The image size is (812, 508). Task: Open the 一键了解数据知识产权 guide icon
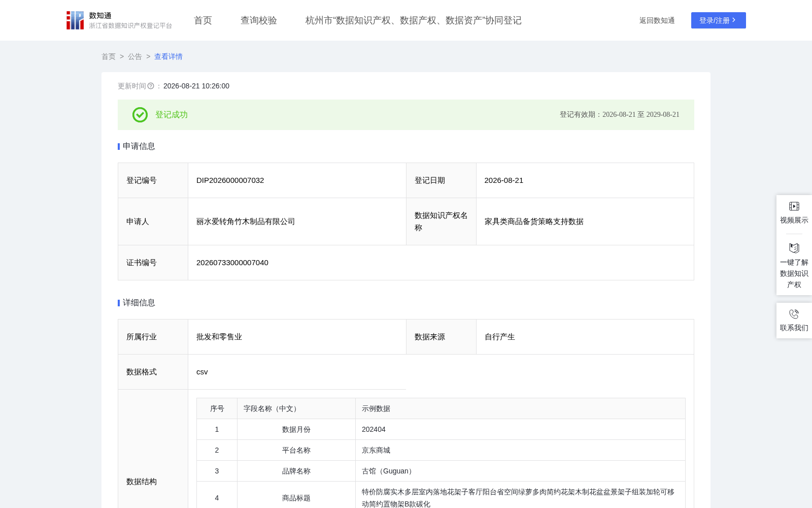(794, 248)
